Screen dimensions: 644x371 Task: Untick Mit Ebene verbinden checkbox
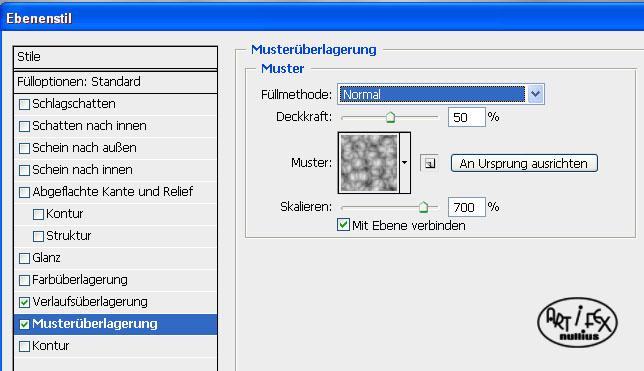tap(343, 225)
